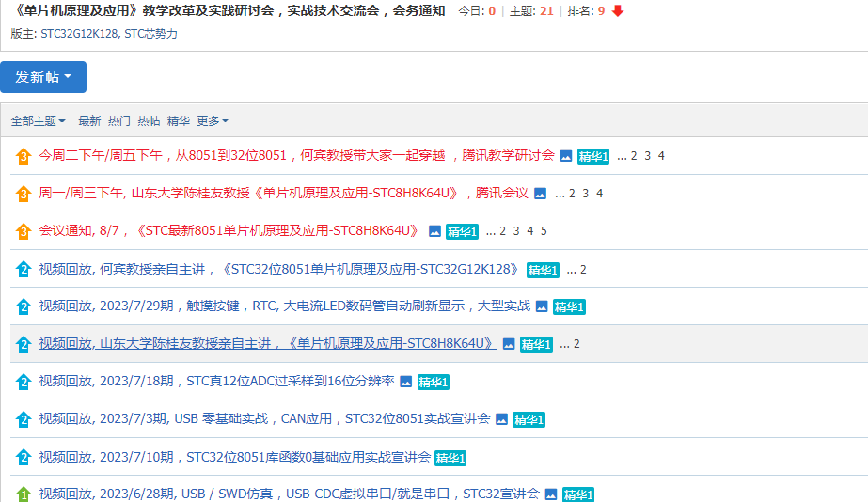Open moderator STC芯势力 profile link

tap(150, 34)
